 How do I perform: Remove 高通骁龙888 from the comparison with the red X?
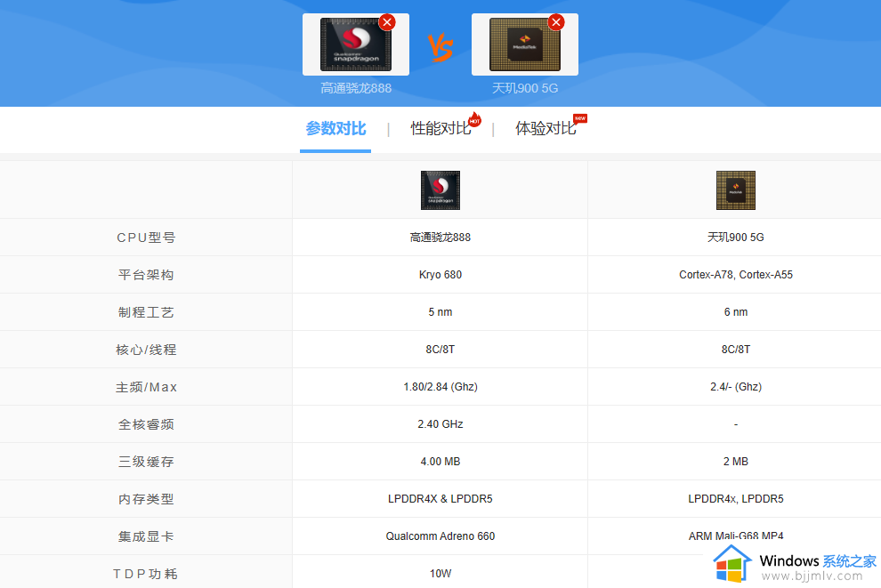click(x=386, y=22)
